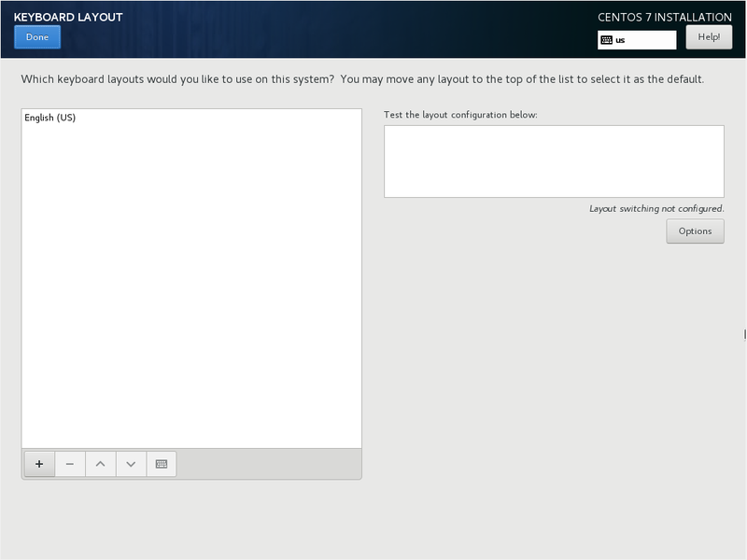Click the 'us' layout indicator text
The height and width of the screenshot is (560, 747).
point(620,40)
